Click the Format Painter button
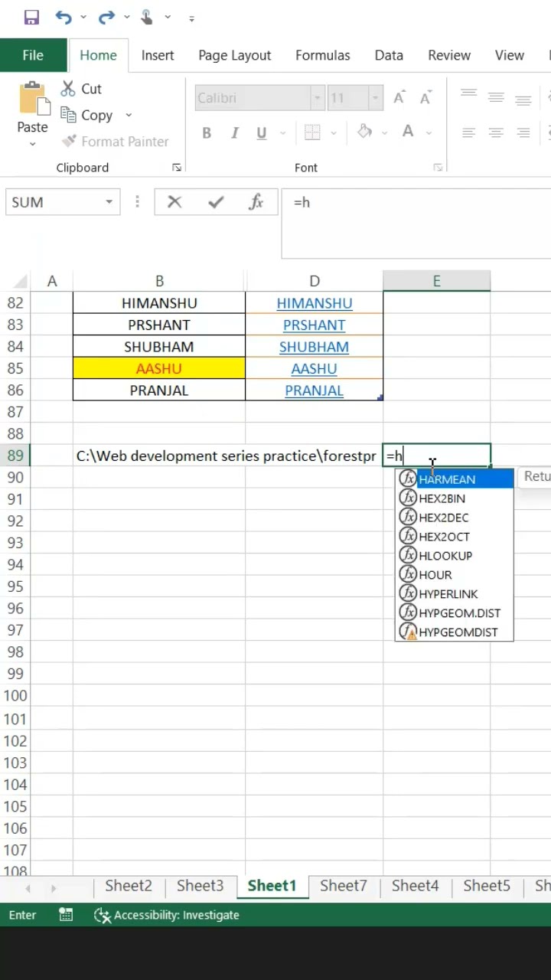The width and height of the screenshot is (551, 980). [115, 141]
